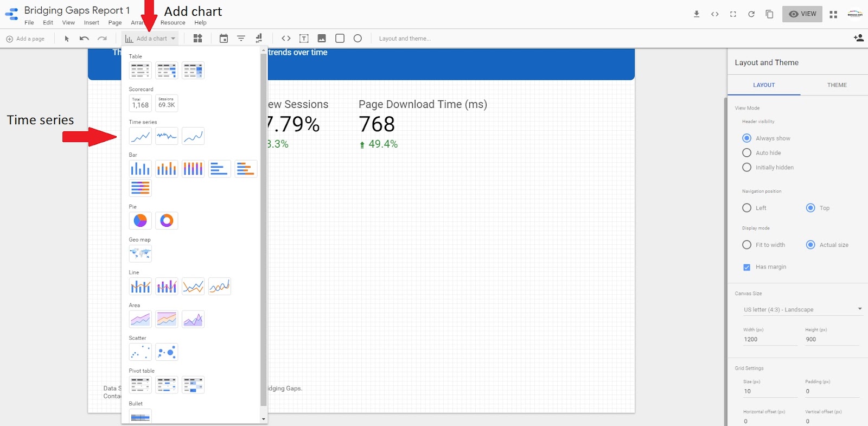Viewport: 868px width, 426px height.
Task: Switch to the LAYOUT tab
Action: click(764, 85)
